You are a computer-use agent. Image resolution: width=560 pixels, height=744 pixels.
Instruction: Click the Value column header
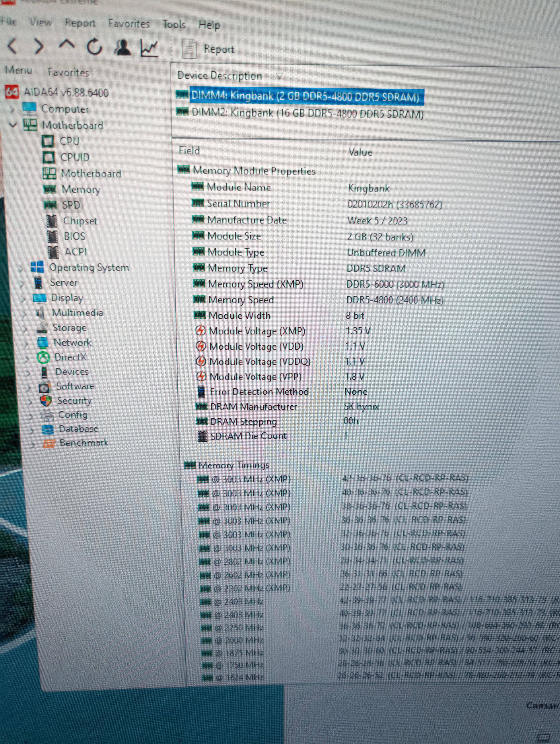(360, 152)
